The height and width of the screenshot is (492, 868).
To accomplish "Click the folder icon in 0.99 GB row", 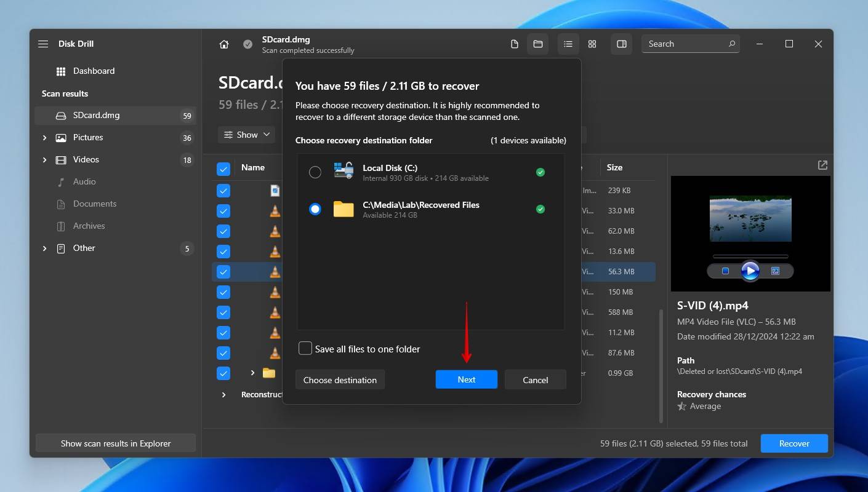I will coord(269,373).
